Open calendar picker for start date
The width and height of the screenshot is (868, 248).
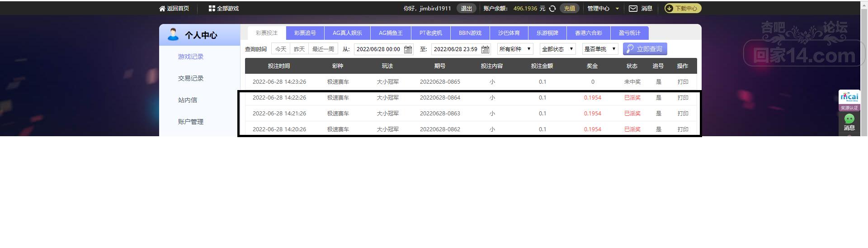[x=408, y=49]
